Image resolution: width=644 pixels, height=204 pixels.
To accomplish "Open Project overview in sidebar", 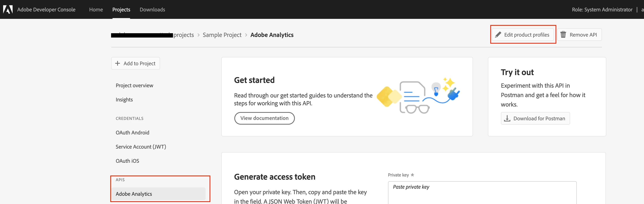I will [134, 85].
